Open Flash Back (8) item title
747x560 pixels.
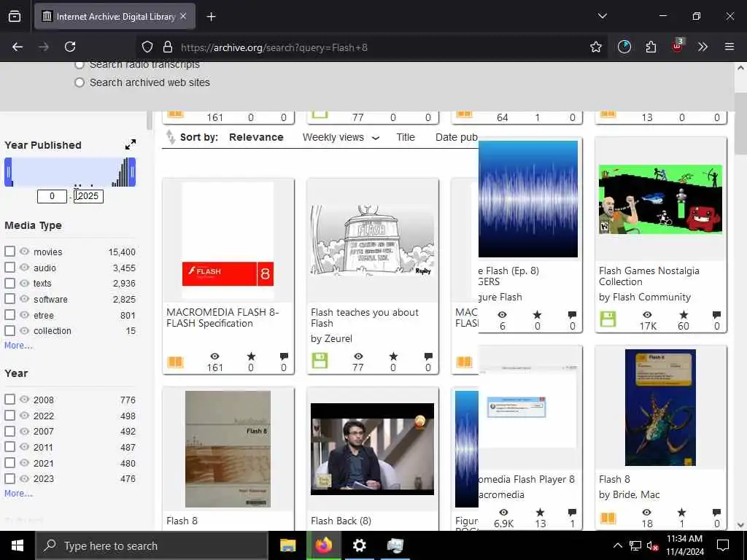coord(341,521)
